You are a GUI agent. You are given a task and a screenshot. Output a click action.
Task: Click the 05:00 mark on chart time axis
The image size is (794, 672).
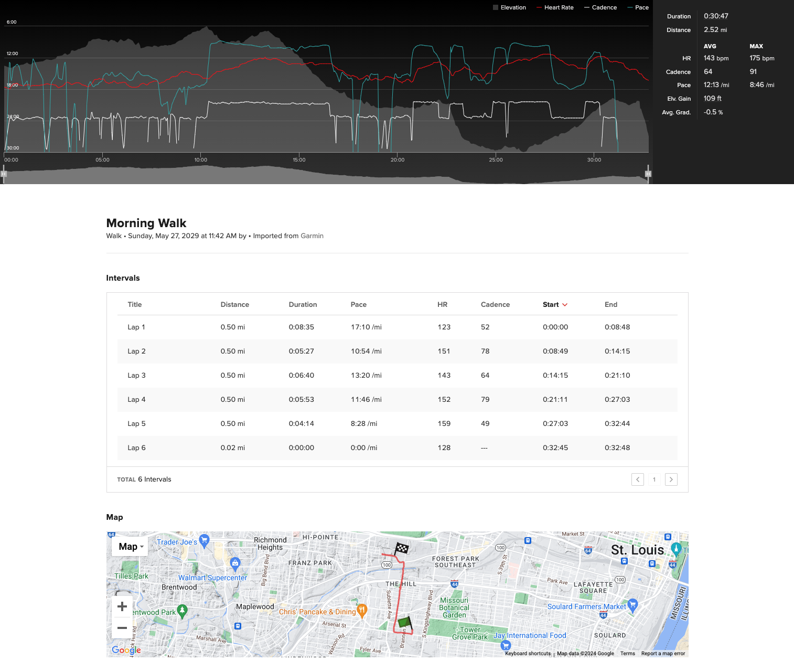(103, 160)
